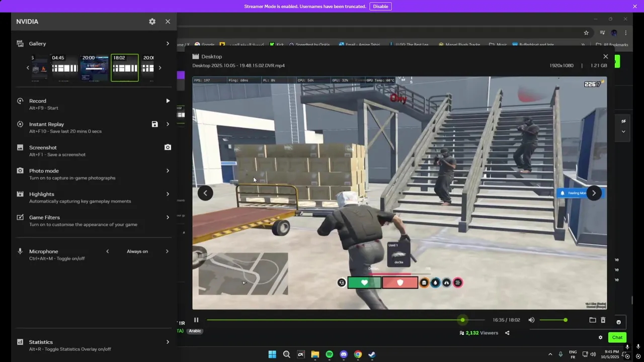Adjust the volume slider handle

pyautogui.click(x=566, y=320)
